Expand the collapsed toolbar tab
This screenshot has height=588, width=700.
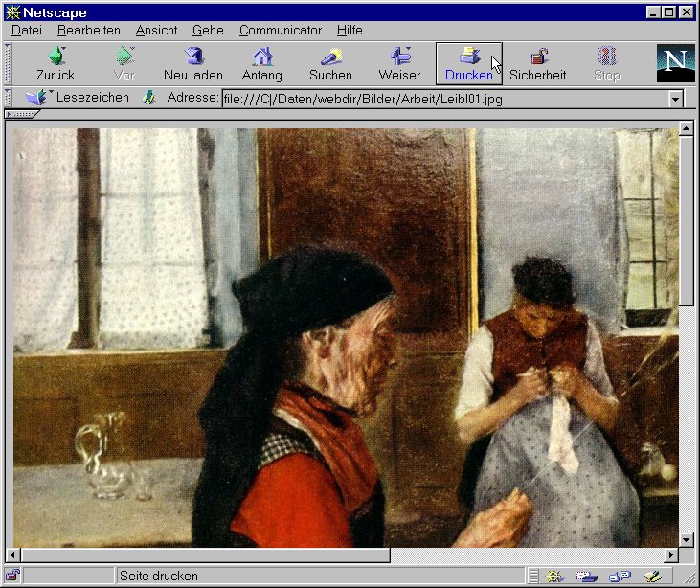pos(23,115)
